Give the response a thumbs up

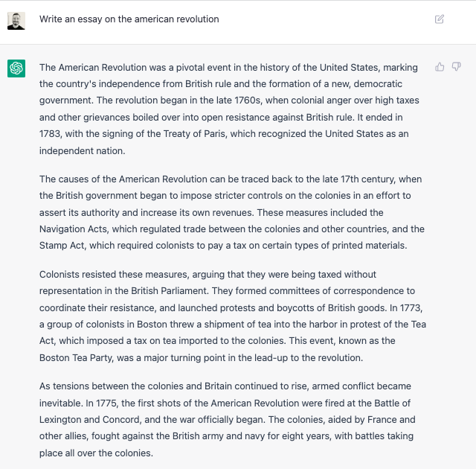[x=440, y=67]
